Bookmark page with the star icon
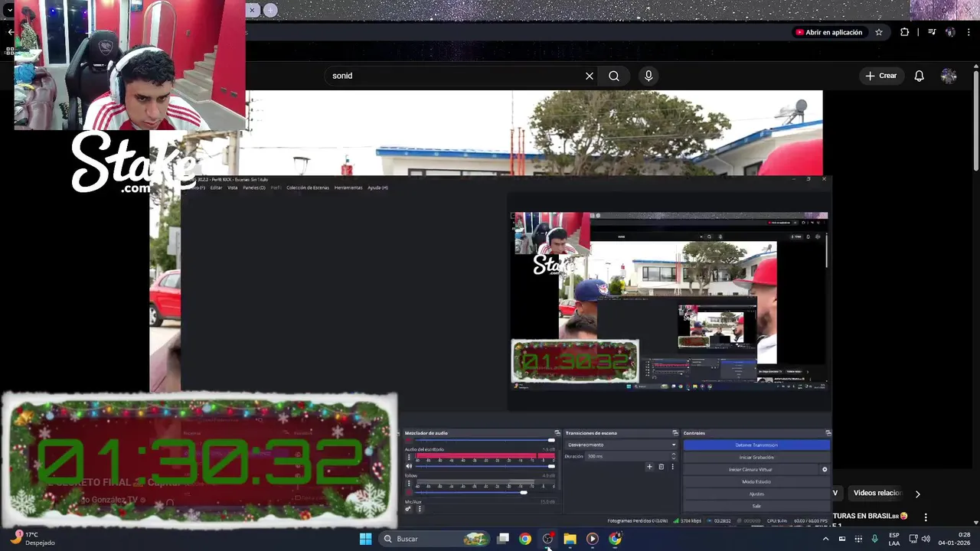The height and width of the screenshot is (551, 980). pos(879,32)
